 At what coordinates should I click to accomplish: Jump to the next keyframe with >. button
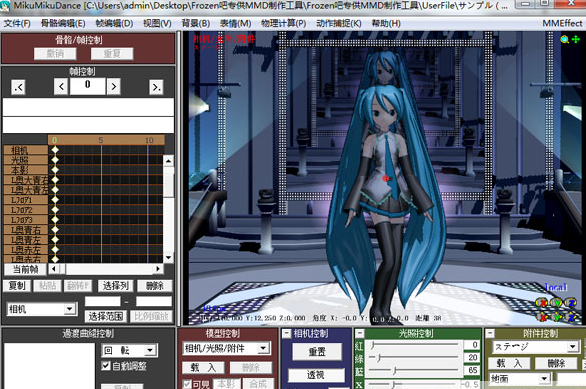point(156,87)
